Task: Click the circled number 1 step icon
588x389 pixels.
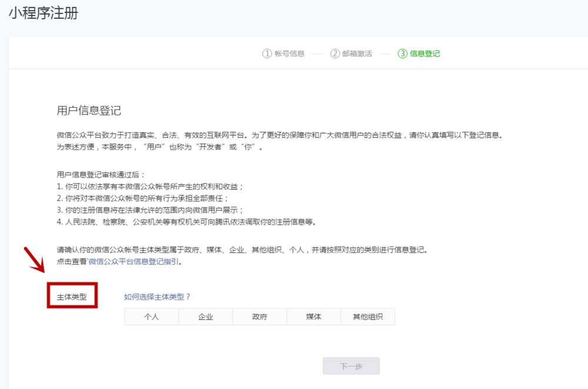Action: [x=267, y=54]
